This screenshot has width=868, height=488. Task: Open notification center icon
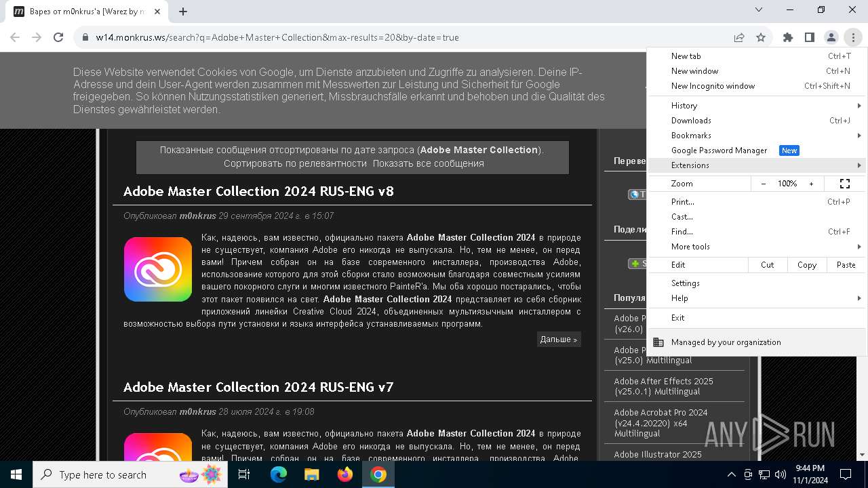pyautogui.click(x=846, y=474)
